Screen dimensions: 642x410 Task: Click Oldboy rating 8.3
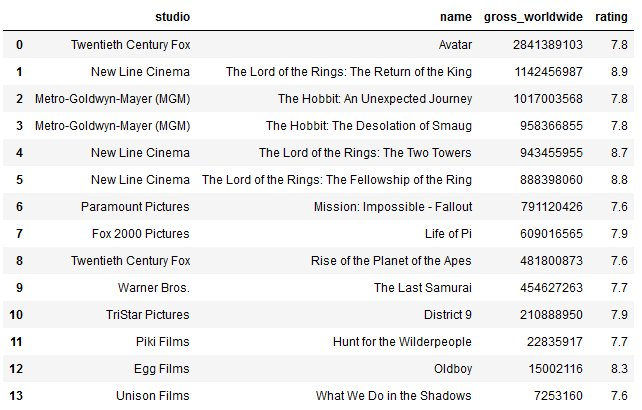(x=619, y=369)
